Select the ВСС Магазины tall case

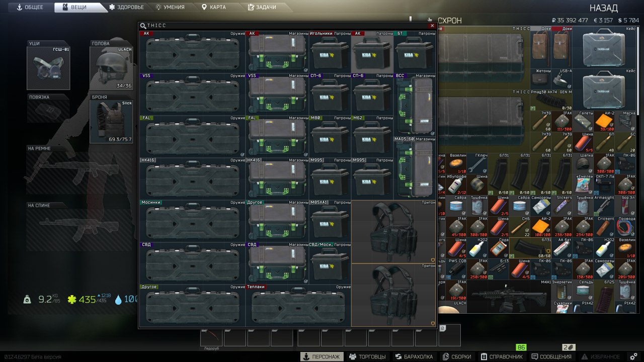click(x=415, y=105)
